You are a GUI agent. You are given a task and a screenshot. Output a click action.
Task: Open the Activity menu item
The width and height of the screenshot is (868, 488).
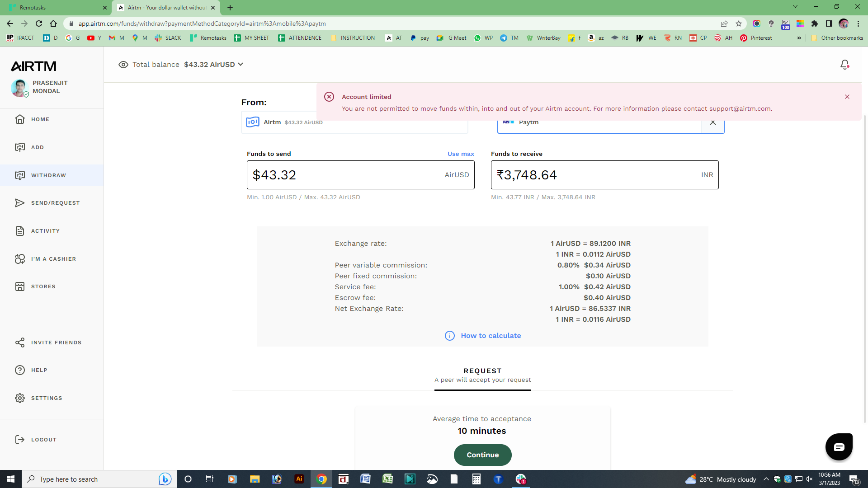45,231
